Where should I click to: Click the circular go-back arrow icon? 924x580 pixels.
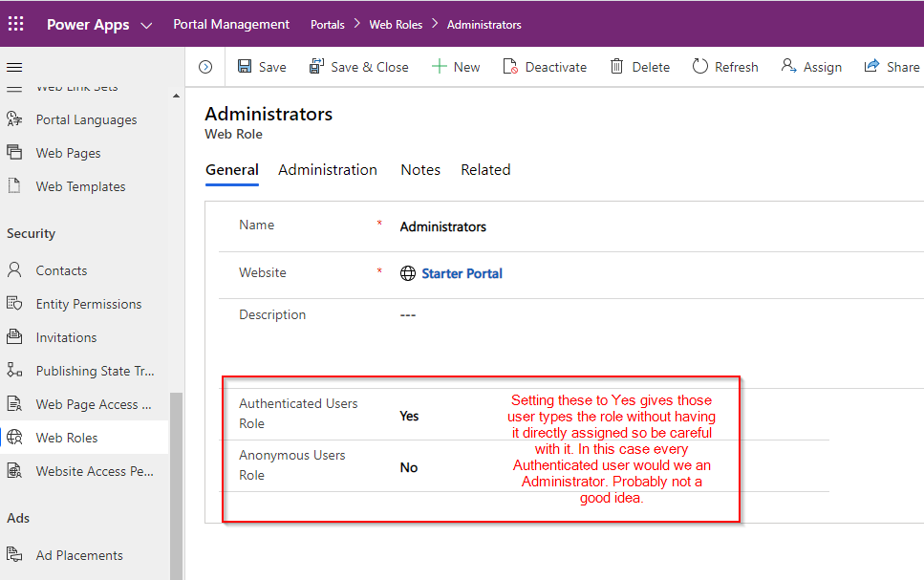click(x=205, y=67)
